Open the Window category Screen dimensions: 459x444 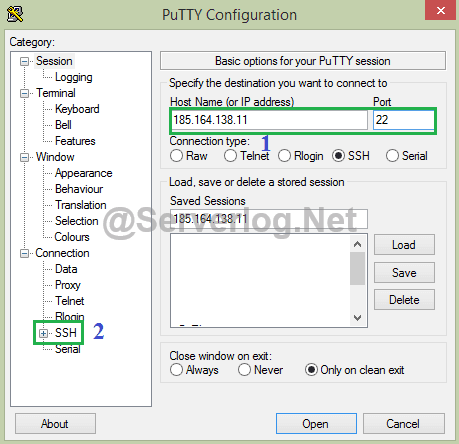[55, 157]
